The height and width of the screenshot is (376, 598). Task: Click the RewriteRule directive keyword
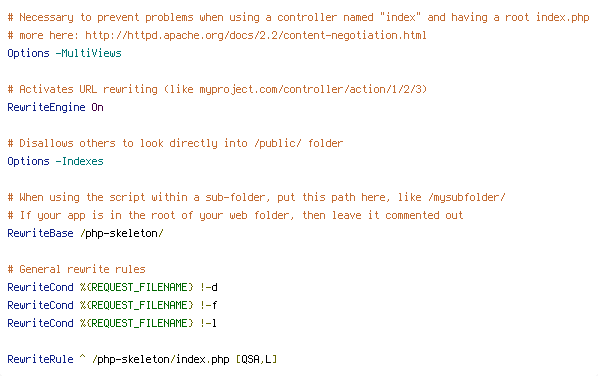point(40,359)
